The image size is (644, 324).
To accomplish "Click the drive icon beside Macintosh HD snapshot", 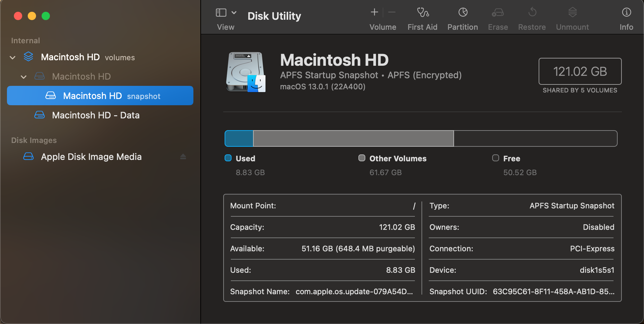I will point(51,96).
